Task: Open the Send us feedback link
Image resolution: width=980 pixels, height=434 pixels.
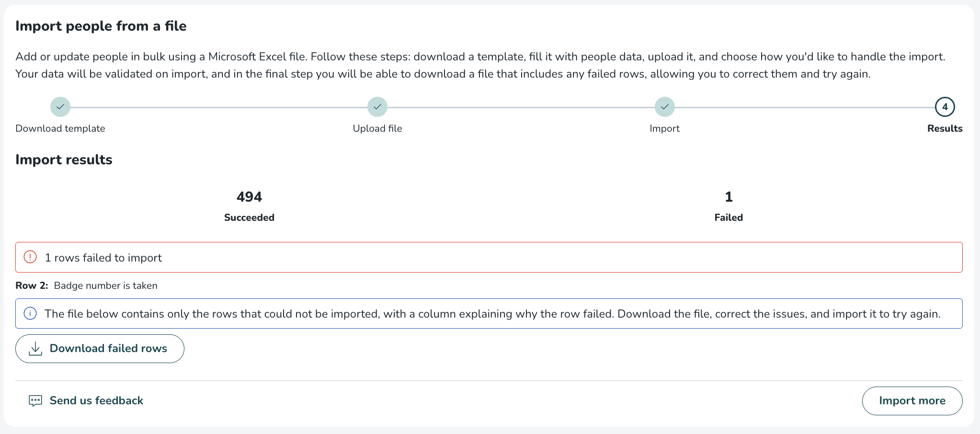Action: click(x=96, y=400)
